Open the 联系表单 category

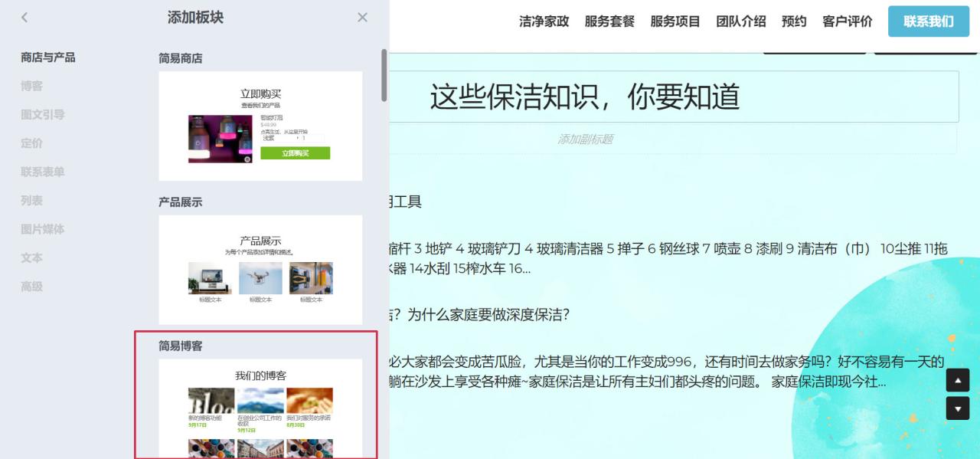tap(43, 172)
